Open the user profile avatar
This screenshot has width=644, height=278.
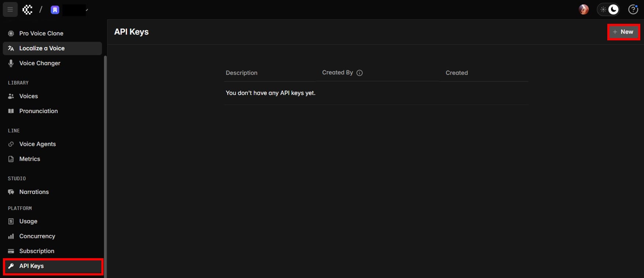pyautogui.click(x=583, y=10)
